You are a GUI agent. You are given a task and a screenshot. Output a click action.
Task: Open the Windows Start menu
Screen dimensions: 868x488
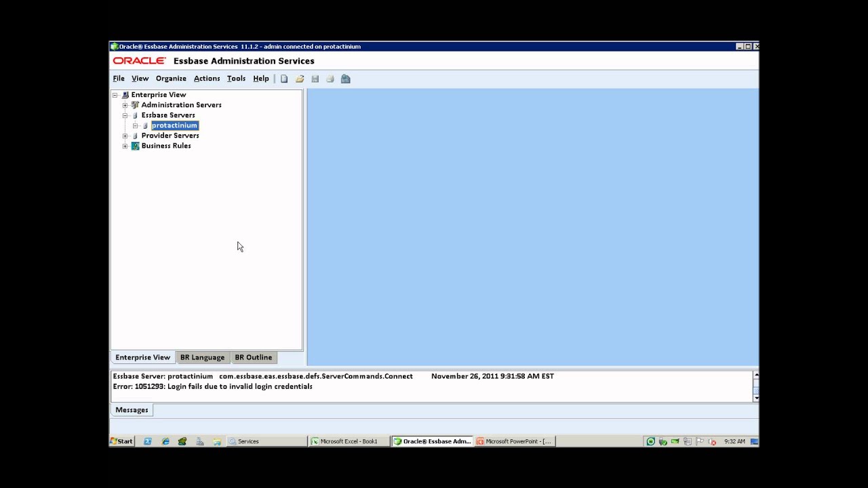pyautogui.click(x=122, y=441)
